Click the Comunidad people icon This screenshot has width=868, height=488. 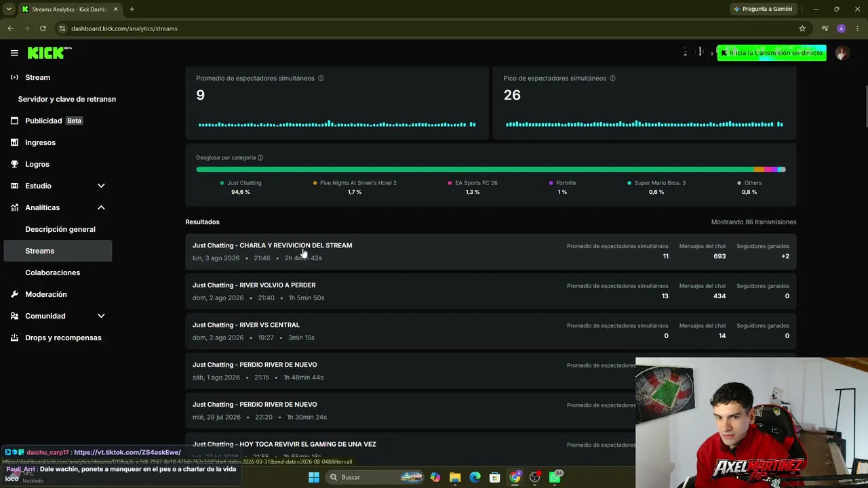pos(14,316)
